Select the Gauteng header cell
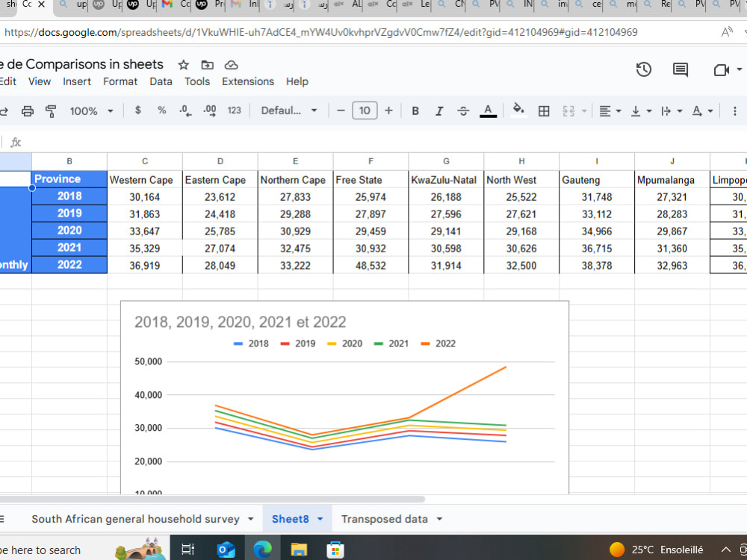Viewport: 747px width, 560px height. (596, 179)
